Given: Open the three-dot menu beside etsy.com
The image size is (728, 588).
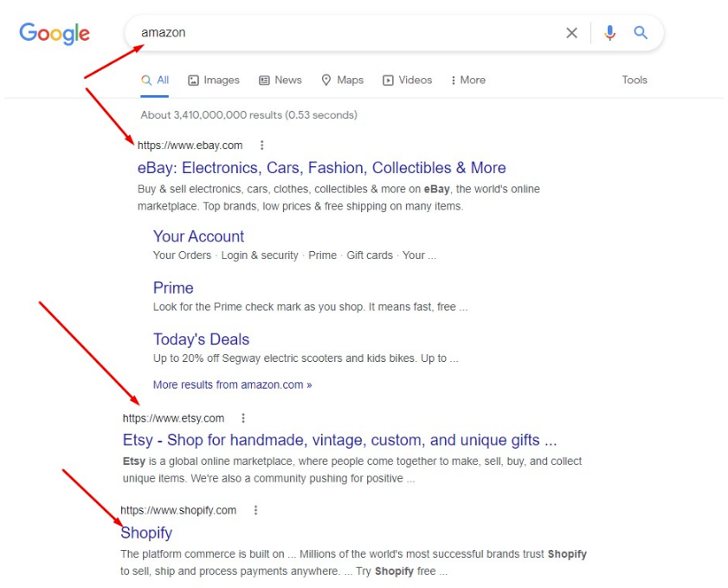Looking at the screenshot, I should (243, 417).
